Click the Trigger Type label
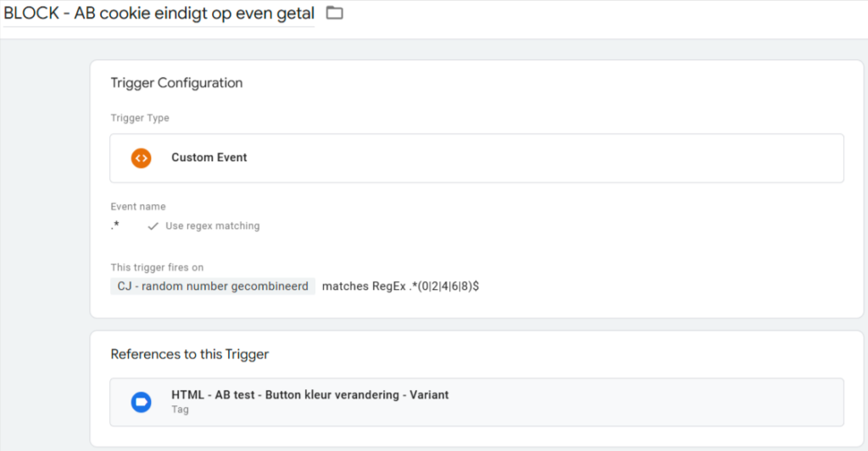Image resolution: width=868 pixels, height=451 pixels. [140, 118]
